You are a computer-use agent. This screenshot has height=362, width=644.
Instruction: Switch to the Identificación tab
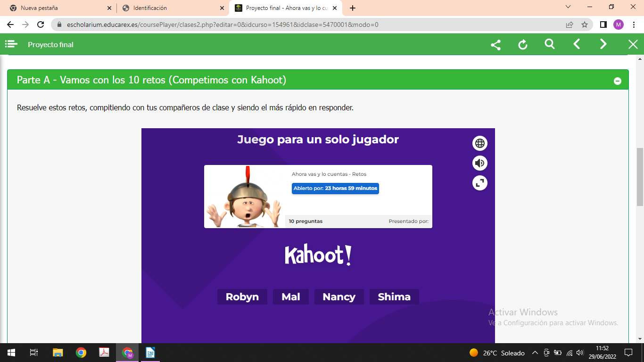(173, 8)
